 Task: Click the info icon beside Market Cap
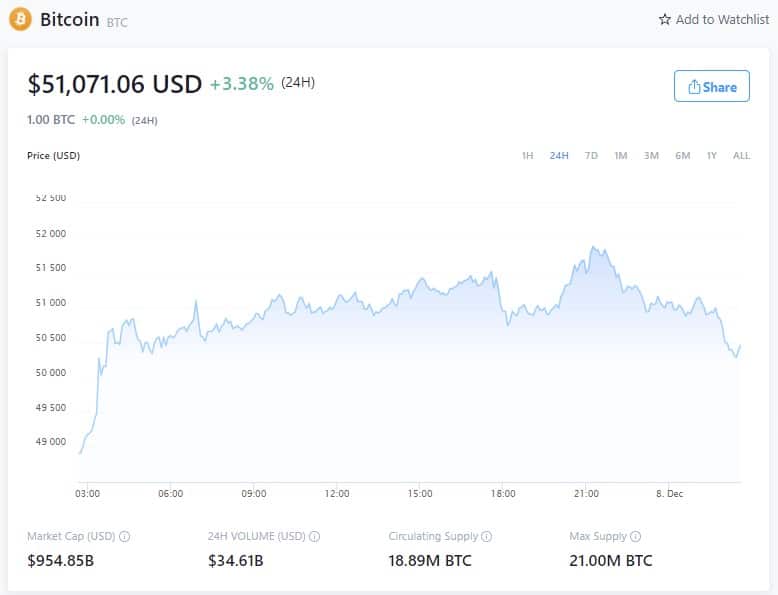tap(125, 537)
